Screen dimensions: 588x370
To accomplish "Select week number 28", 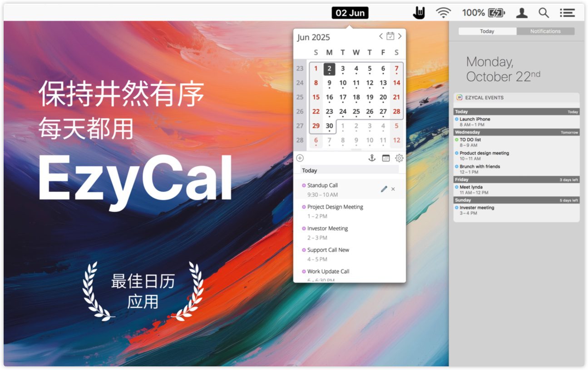I will (x=300, y=140).
